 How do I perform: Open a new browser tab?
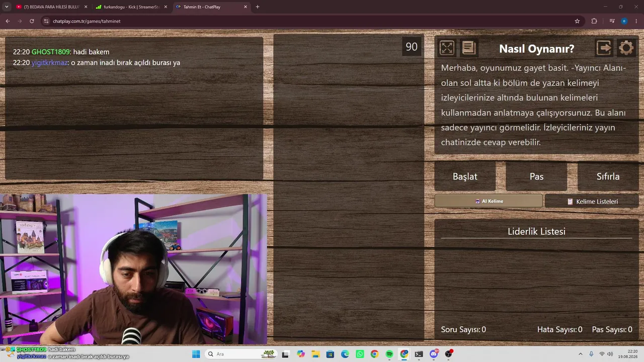click(x=258, y=7)
